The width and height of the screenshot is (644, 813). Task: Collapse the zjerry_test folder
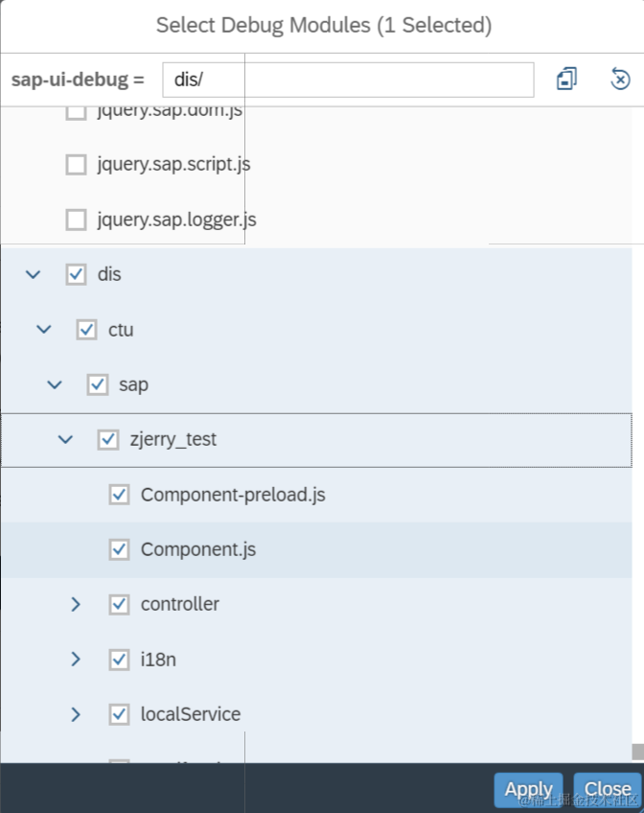tap(65, 440)
